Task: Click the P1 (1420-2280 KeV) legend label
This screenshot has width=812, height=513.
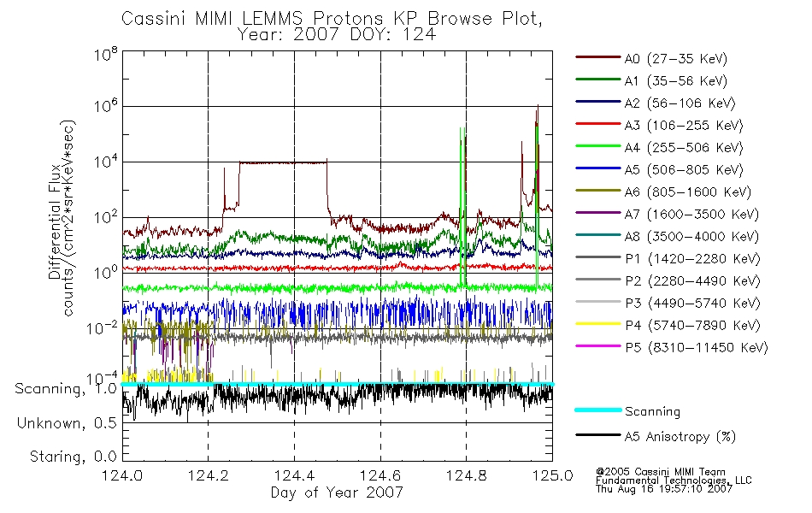Action: click(x=692, y=259)
